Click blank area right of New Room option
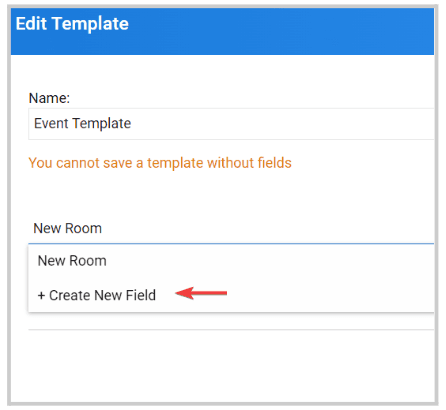 coord(267,261)
